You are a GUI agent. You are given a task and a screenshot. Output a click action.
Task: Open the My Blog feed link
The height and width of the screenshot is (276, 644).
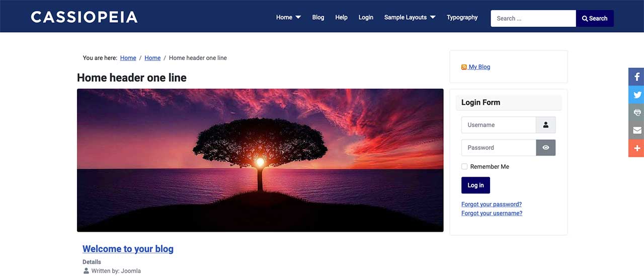pyautogui.click(x=479, y=67)
